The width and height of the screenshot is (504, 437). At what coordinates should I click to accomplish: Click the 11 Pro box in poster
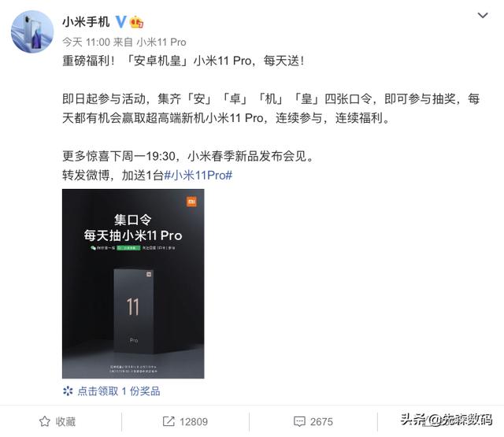[x=134, y=311]
